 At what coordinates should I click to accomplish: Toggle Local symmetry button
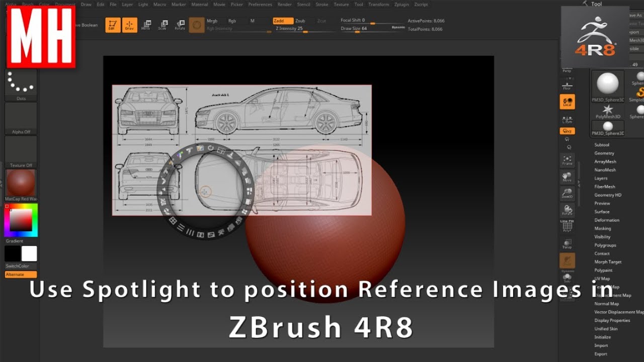tap(568, 102)
